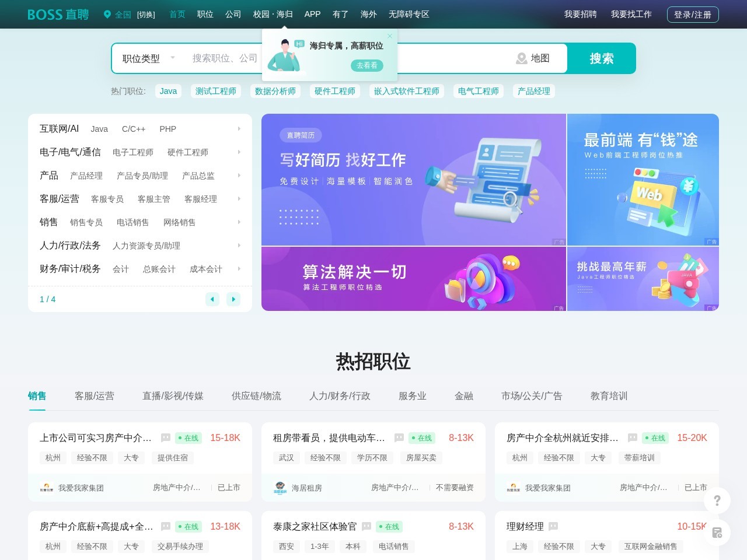Image resolution: width=747 pixels, height=560 pixels.
Task: Click the 搜索 search button
Action: 601,58
